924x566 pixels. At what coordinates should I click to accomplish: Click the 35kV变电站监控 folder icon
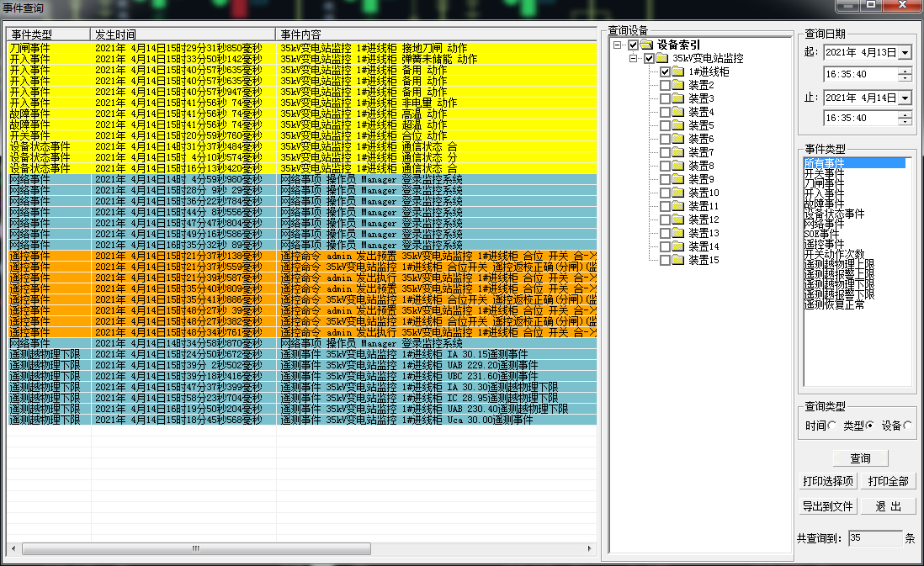click(x=661, y=58)
